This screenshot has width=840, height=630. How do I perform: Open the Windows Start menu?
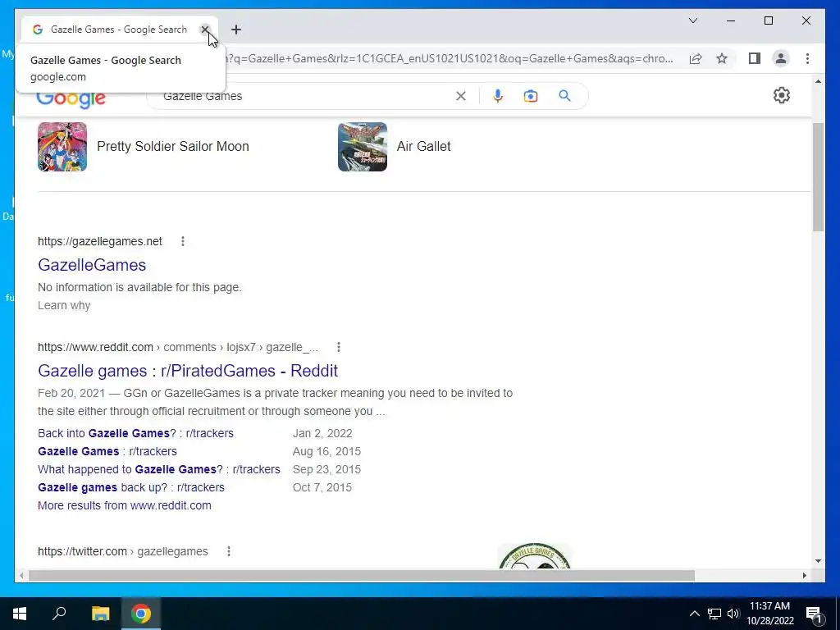tap(20, 614)
